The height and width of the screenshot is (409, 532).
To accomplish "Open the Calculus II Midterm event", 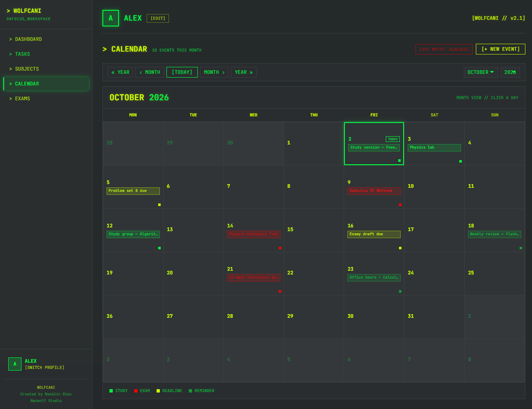I will point(374,191).
